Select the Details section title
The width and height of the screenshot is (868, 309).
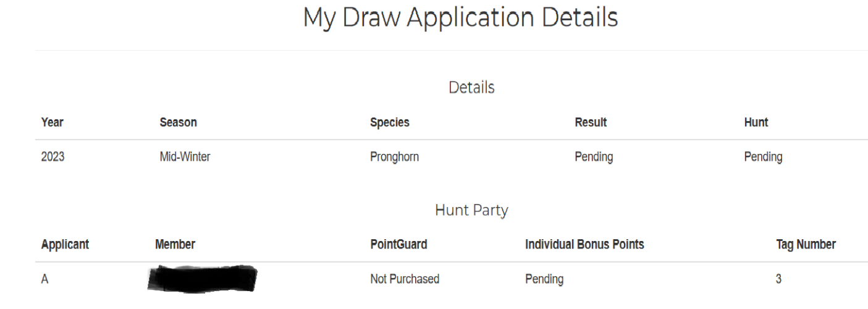[471, 88]
